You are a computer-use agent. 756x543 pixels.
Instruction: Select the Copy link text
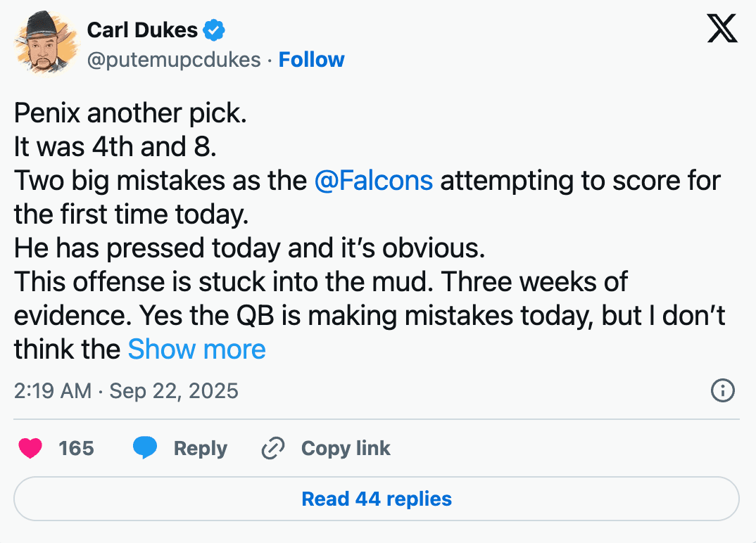(346, 449)
